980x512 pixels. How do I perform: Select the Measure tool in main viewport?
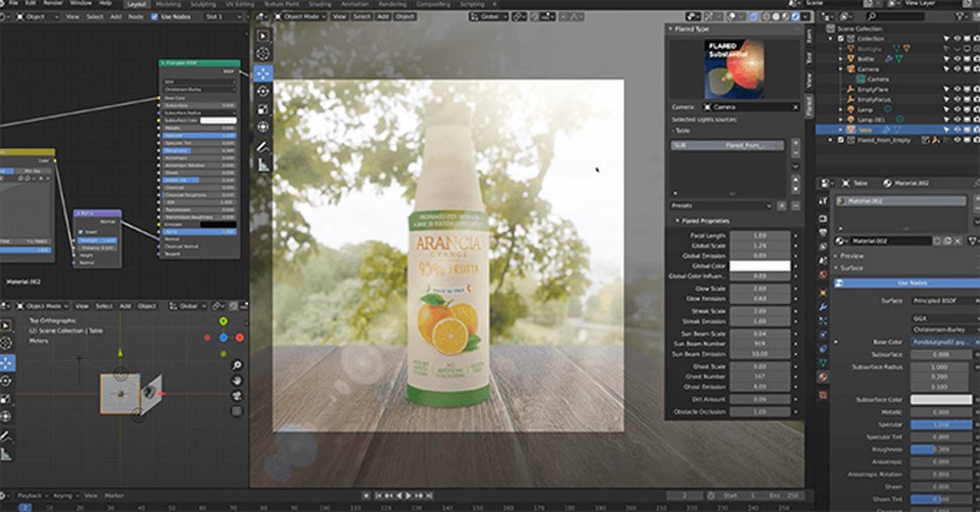[263, 165]
